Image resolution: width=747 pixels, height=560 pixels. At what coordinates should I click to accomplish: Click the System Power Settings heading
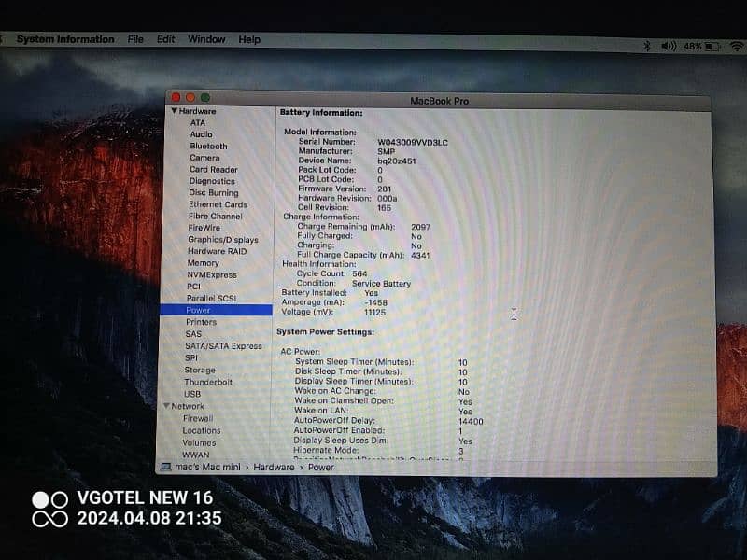(325, 331)
